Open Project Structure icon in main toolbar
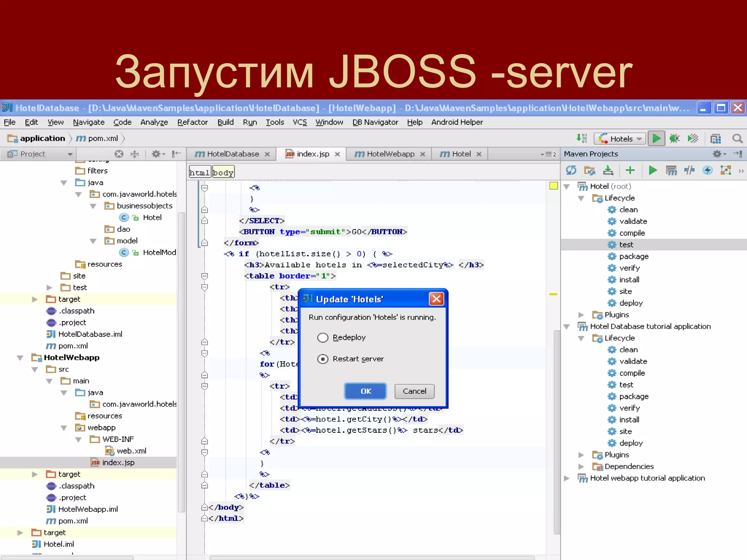 tap(716, 139)
